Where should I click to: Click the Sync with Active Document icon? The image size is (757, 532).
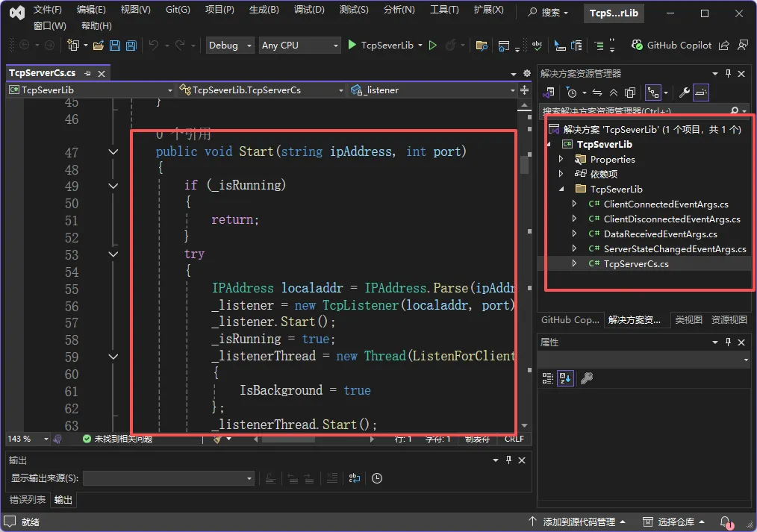pyautogui.click(x=596, y=93)
